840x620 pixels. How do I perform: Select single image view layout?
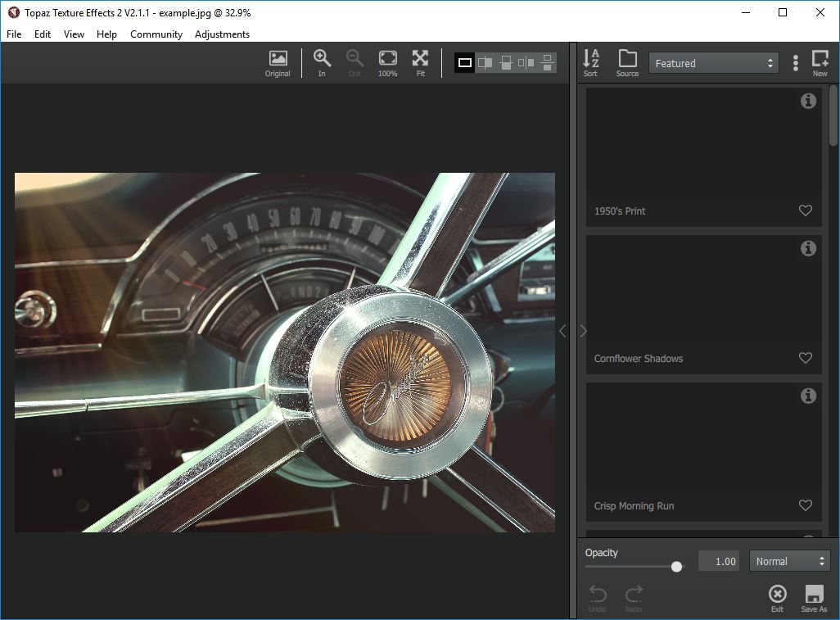point(464,63)
